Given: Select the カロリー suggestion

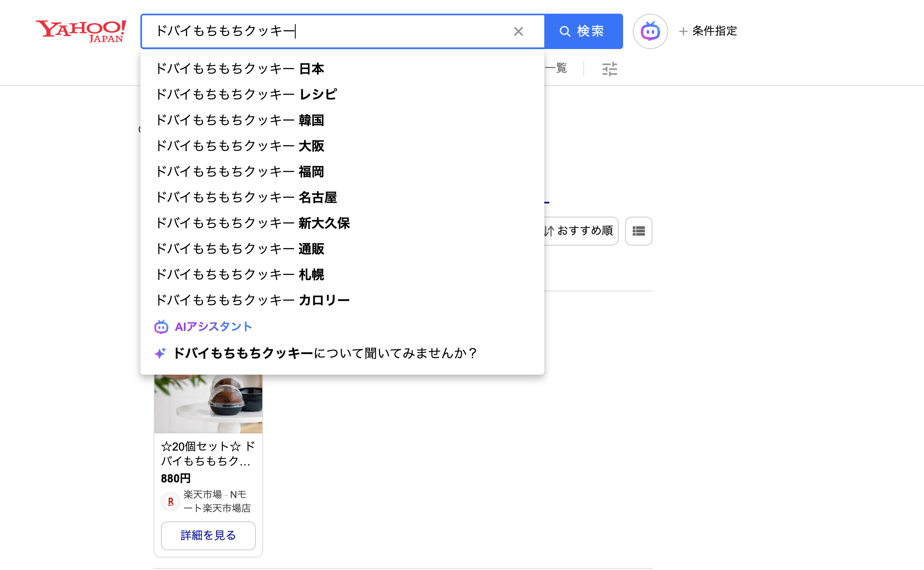Looking at the screenshot, I should [253, 300].
